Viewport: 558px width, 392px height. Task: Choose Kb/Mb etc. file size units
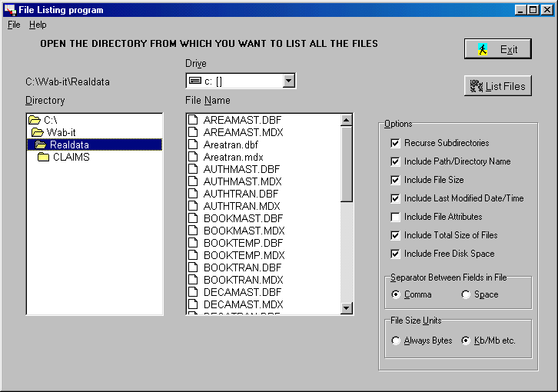(466, 341)
